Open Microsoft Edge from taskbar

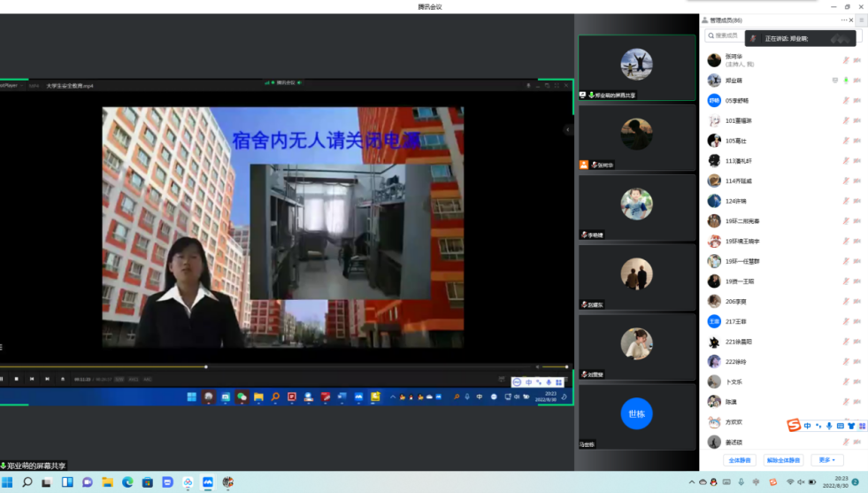(x=127, y=482)
